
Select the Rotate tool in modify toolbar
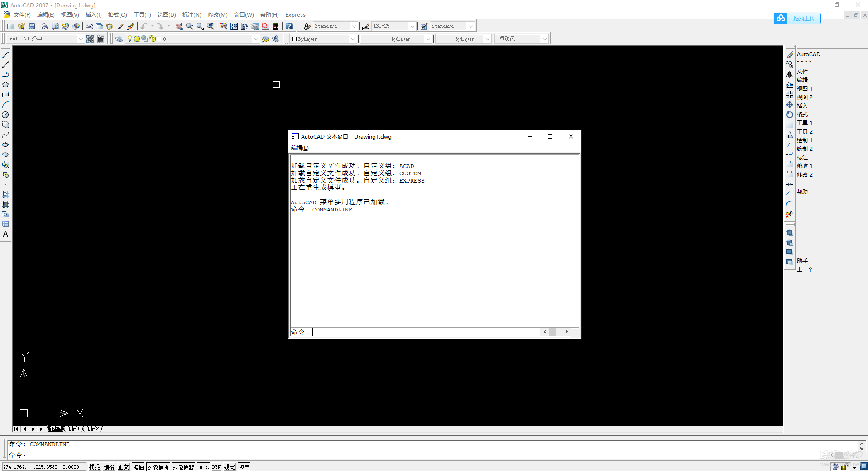click(x=790, y=115)
